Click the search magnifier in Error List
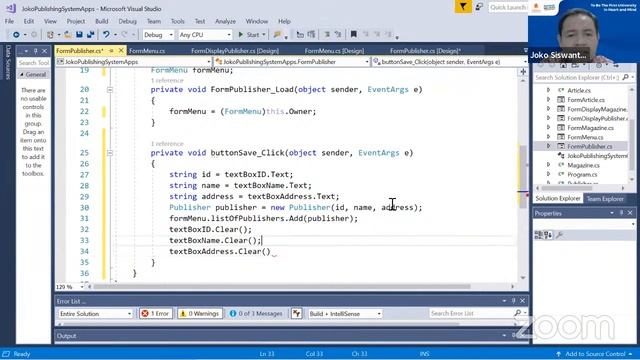Viewport: 640px width, 360px height. [518, 313]
